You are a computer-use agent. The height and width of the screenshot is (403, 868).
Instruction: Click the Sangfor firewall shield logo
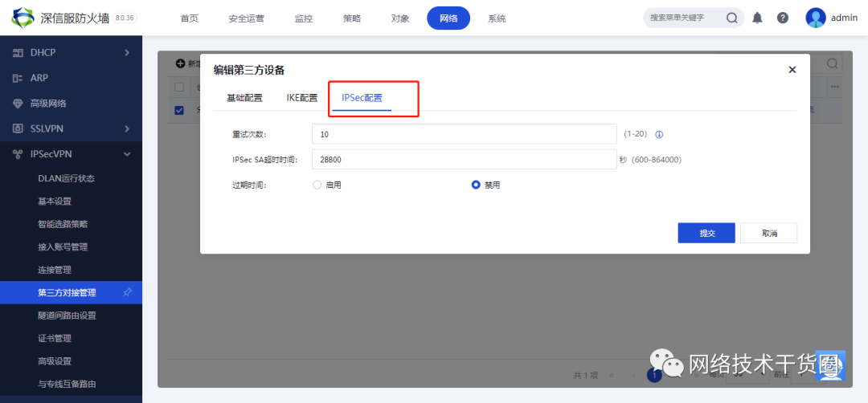pos(23,18)
